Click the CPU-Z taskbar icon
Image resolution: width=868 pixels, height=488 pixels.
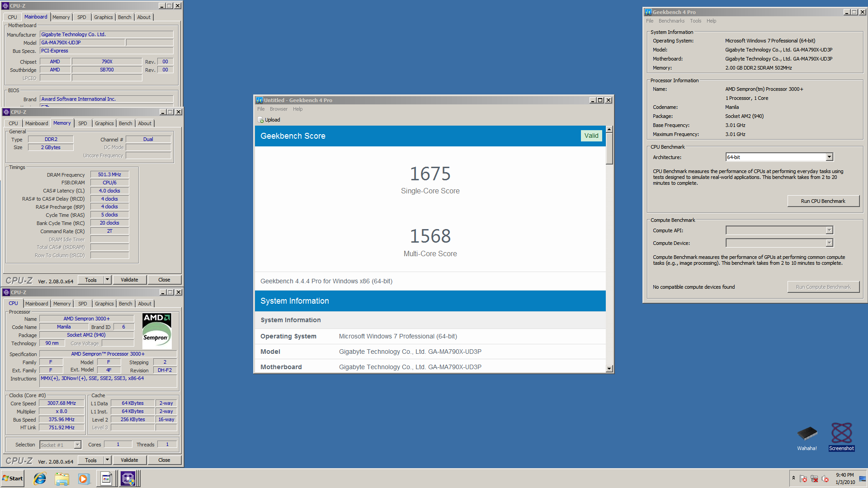pyautogui.click(x=128, y=479)
